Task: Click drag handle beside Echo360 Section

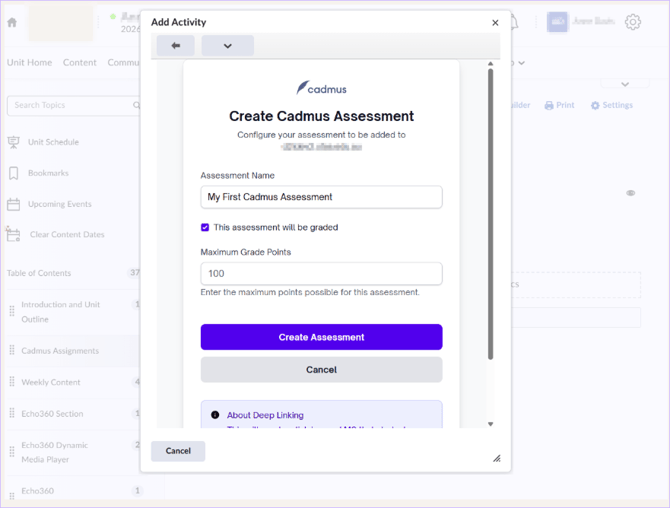Action: coord(12,413)
